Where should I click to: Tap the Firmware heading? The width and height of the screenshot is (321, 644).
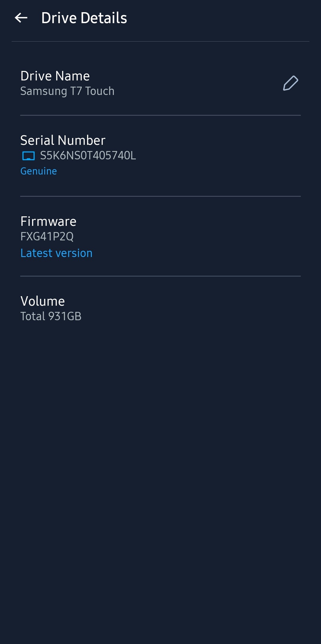point(48,221)
